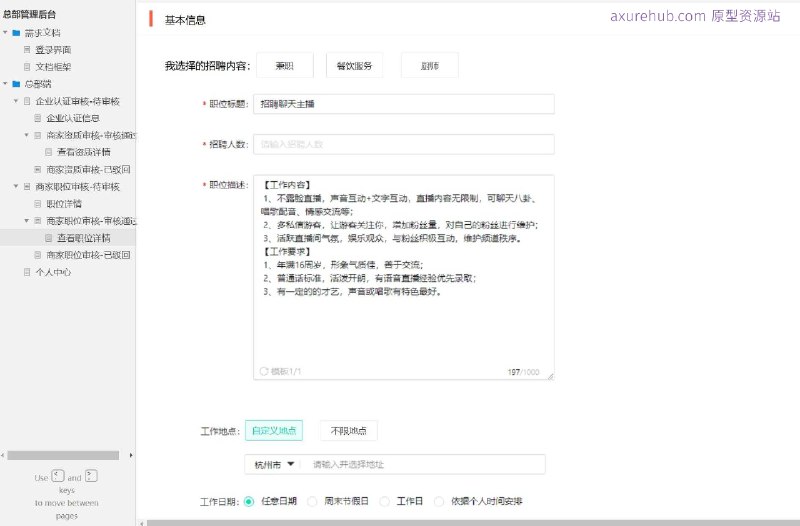Viewport: 800px width, 526px height.
Task: Open the 商家资质审核-已驳回 page
Action: pyautogui.click(x=88, y=169)
